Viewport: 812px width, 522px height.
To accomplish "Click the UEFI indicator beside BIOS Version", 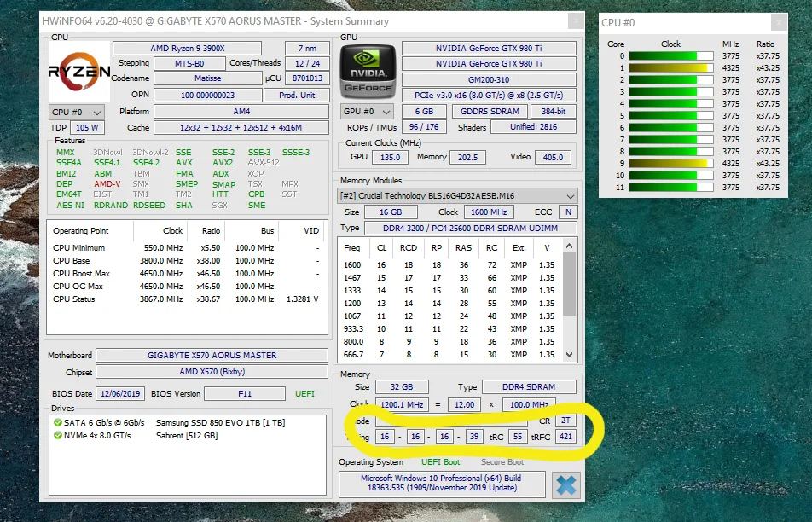I will [304, 393].
